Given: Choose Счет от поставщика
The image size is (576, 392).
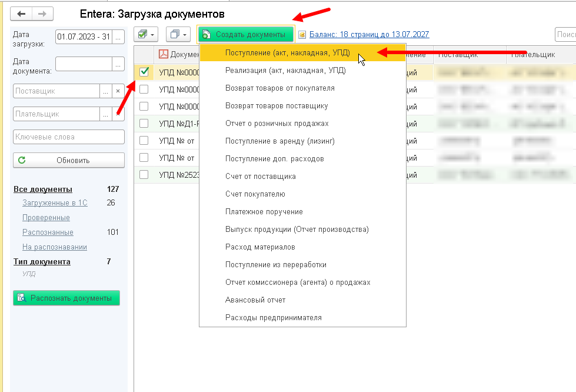Looking at the screenshot, I should tap(302, 177).
